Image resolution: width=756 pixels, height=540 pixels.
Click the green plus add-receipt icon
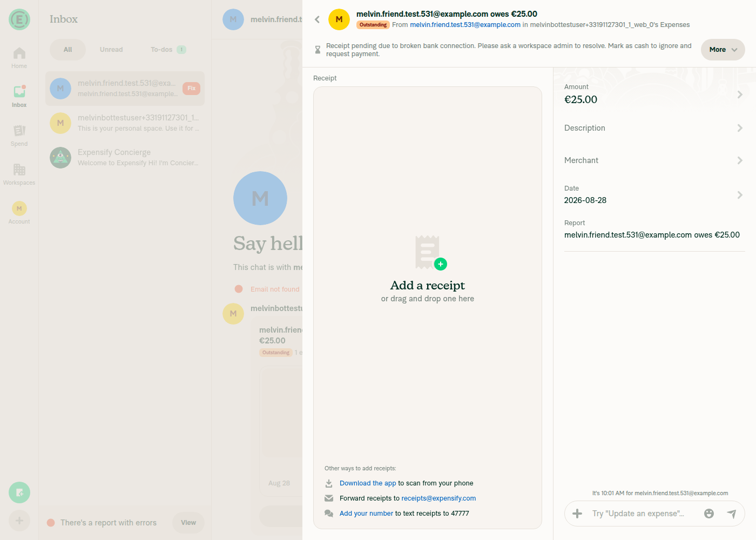pyautogui.click(x=441, y=264)
